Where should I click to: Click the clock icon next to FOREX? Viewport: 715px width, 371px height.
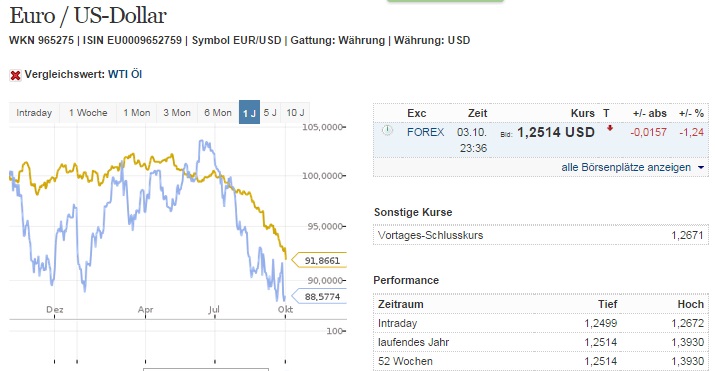387,131
